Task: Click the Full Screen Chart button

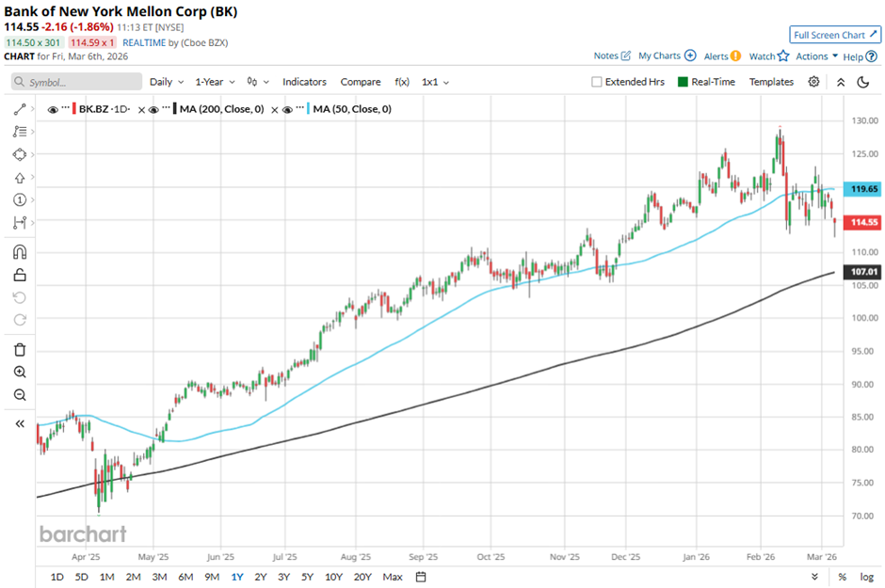Action: coord(834,35)
